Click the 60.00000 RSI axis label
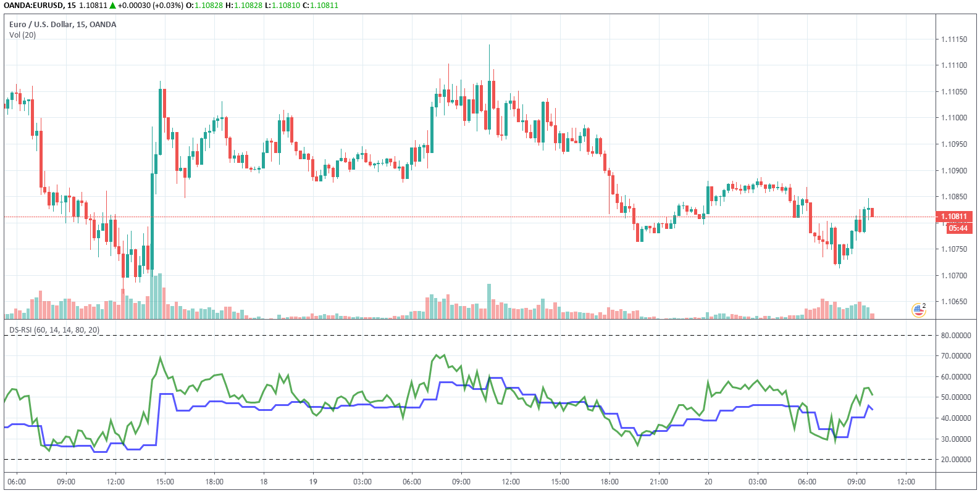 956,377
